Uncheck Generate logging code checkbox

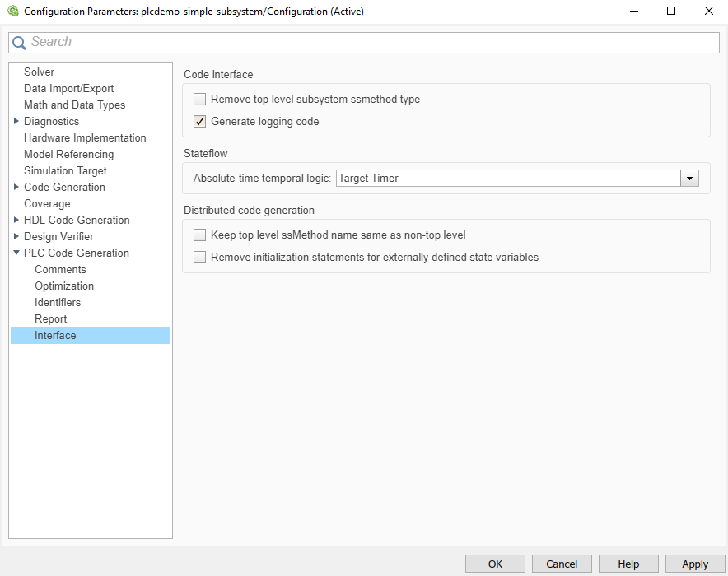click(199, 122)
